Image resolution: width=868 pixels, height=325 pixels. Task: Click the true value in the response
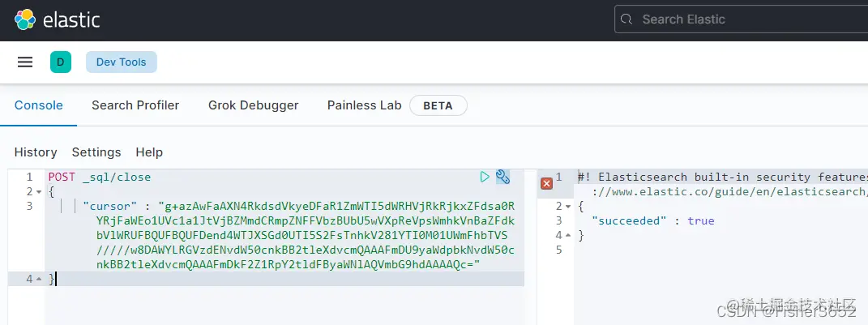point(701,221)
